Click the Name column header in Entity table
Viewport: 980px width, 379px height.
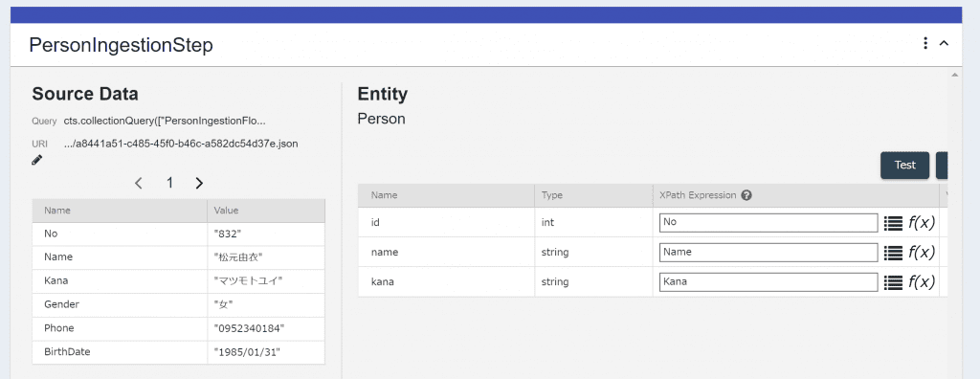[x=385, y=195]
